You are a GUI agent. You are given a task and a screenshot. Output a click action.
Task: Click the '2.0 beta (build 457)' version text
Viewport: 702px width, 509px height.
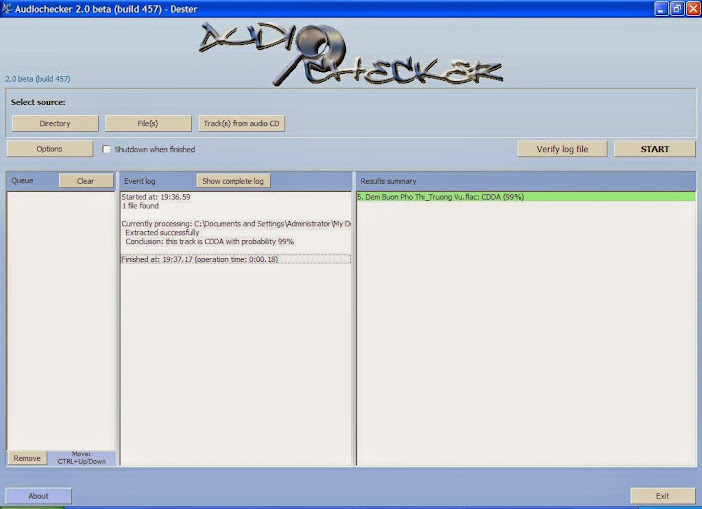(38, 79)
